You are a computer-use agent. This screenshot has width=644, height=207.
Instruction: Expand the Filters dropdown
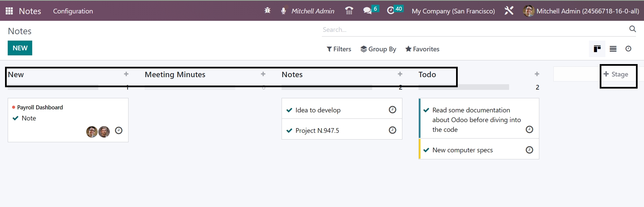pyautogui.click(x=339, y=49)
